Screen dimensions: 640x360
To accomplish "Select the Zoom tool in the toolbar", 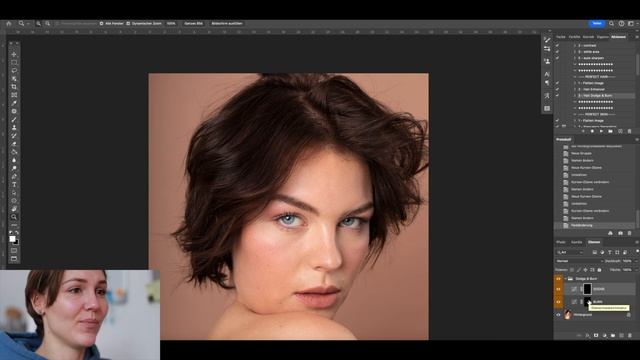I will pyautogui.click(x=14, y=217).
